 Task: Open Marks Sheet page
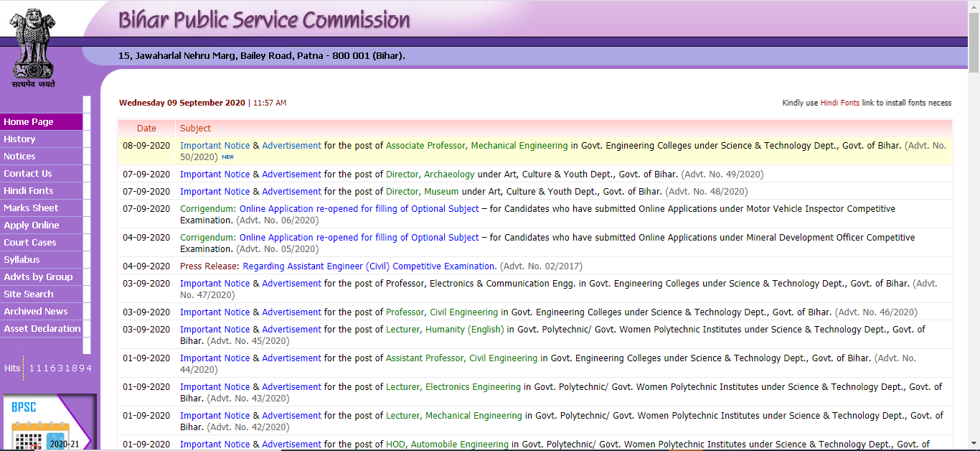(31, 208)
